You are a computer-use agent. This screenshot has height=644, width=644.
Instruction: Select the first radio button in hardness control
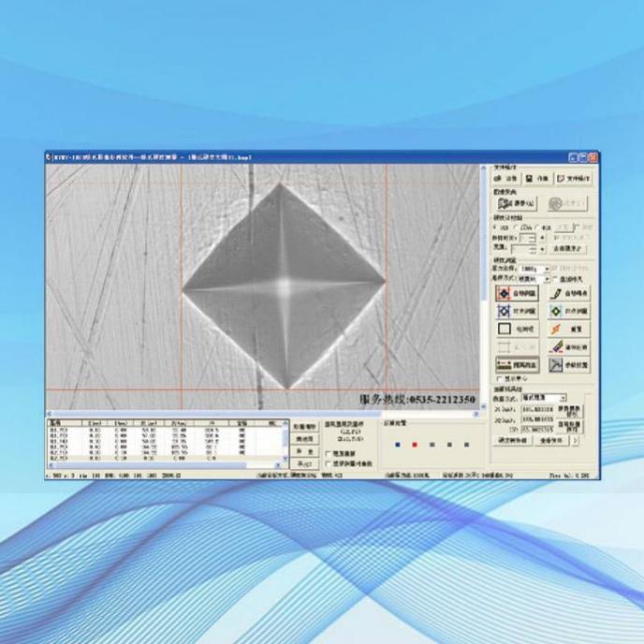pos(496,227)
